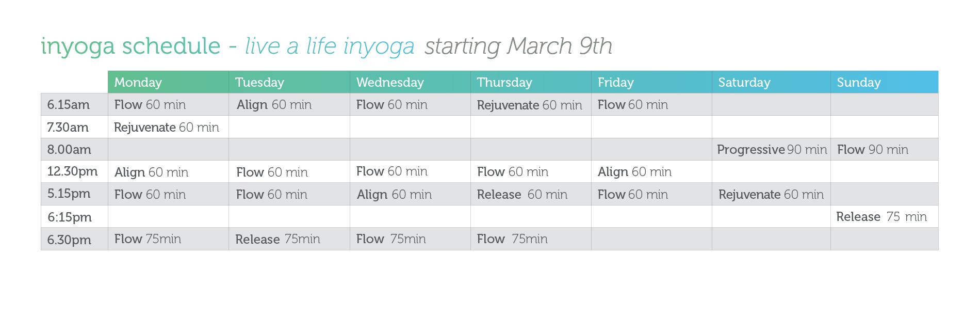This screenshot has width=980, height=316.
Task: Select the Sunday column header
Action: tap(884, 82)
